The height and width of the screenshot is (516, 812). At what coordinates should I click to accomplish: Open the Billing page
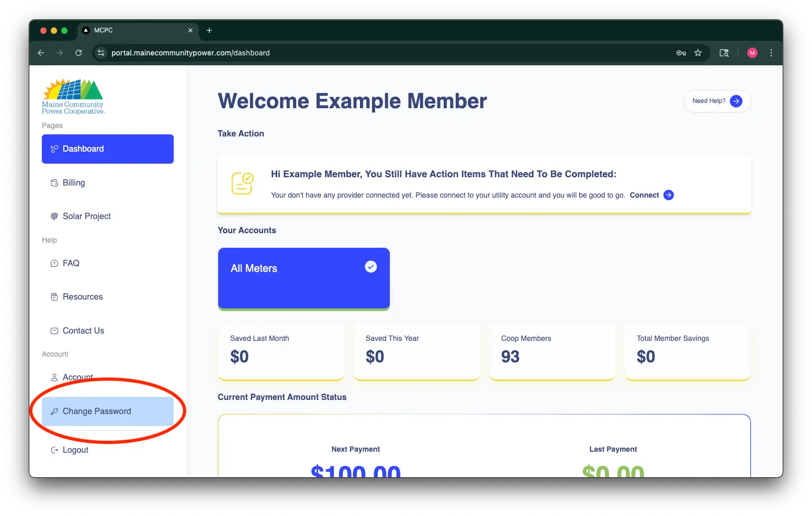(x=108, y=183)
